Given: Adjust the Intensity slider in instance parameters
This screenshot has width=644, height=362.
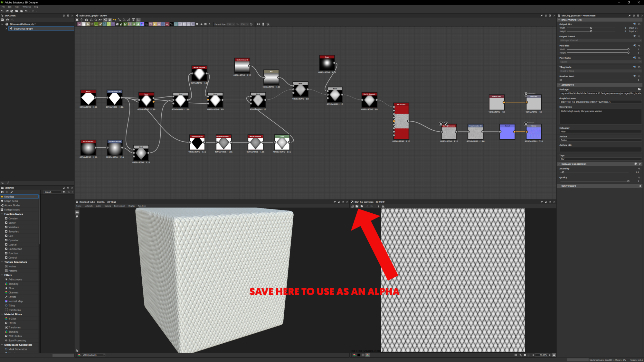Looking at the screenshot, I should point(563,172).
